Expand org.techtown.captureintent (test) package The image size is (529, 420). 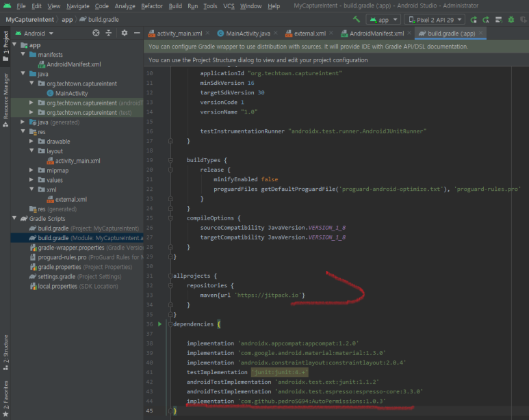pos(31,112)
